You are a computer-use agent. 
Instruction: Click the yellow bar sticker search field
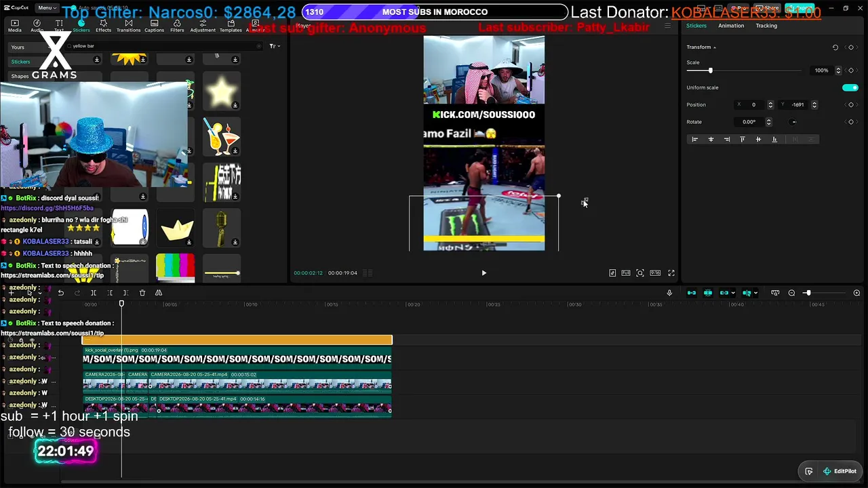165,46
